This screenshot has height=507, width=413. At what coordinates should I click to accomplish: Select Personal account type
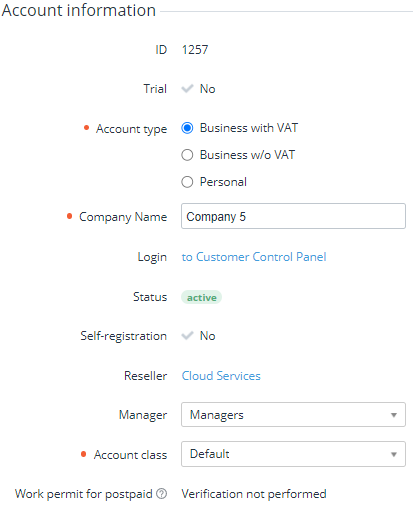187,182
